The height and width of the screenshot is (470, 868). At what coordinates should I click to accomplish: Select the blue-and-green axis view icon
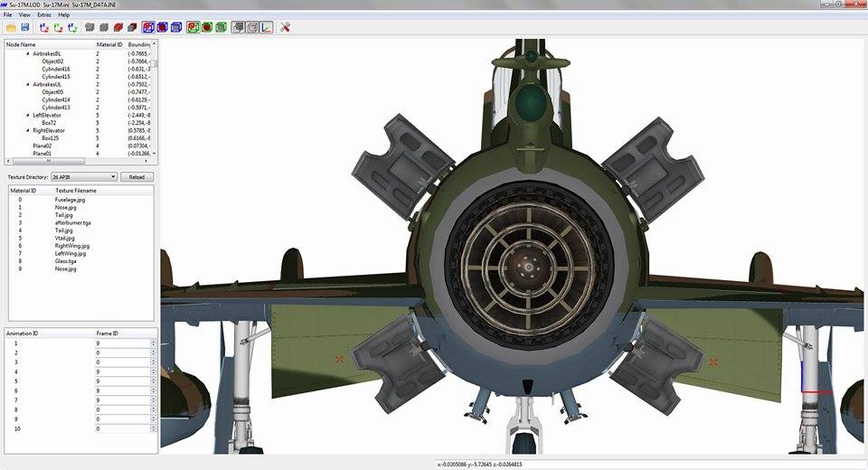pos(72,27)
